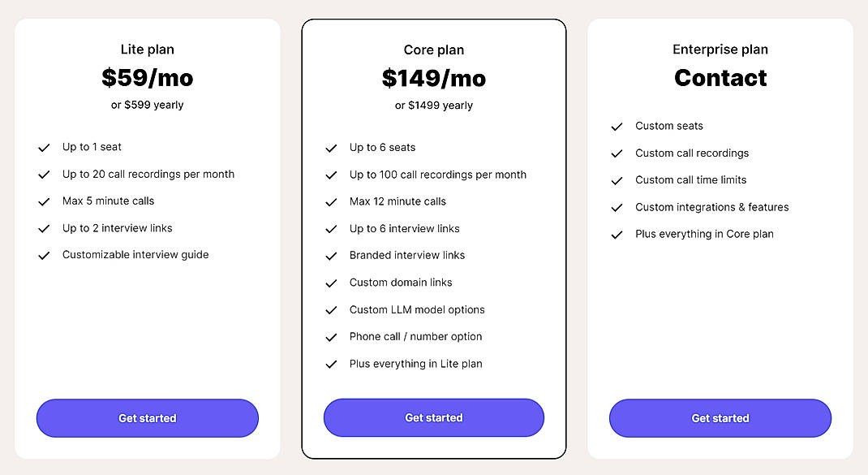Click the $149/mo price text

click(433, 78)
